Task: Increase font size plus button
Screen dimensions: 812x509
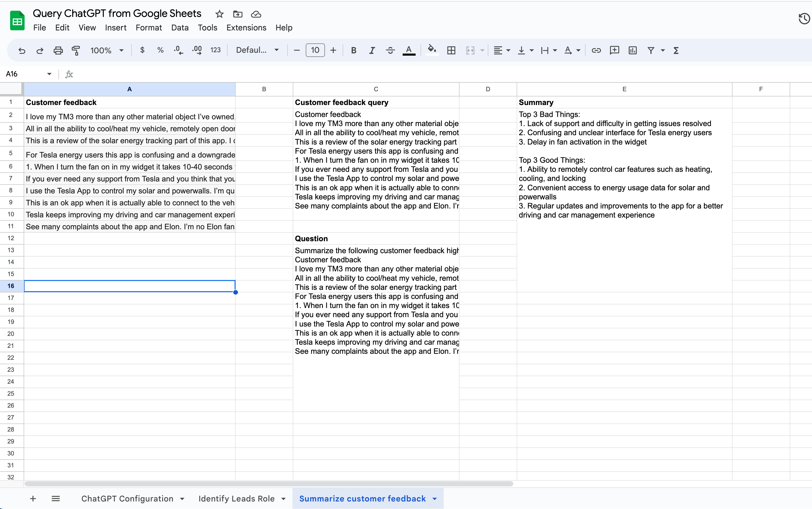Action: pyautogui.click(x=333, y=50)
